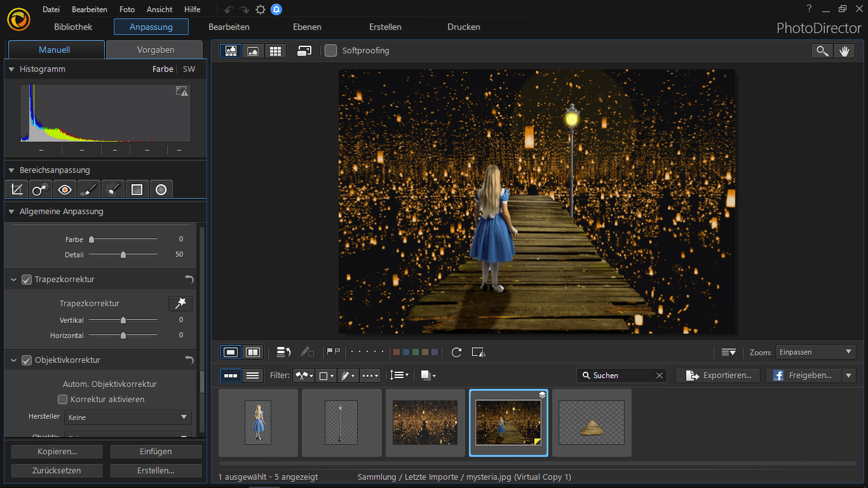The width and height of the screenshot is (868, 488).
Task: Click the redo arrow in the top bar
Action: coord(245,10)
